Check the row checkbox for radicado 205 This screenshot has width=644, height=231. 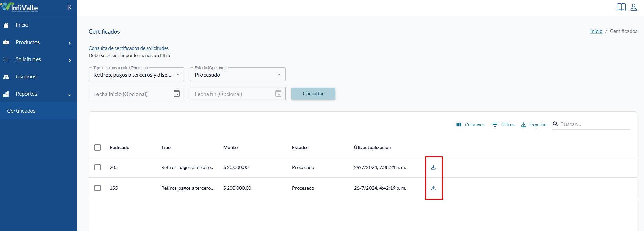point(97,167)
